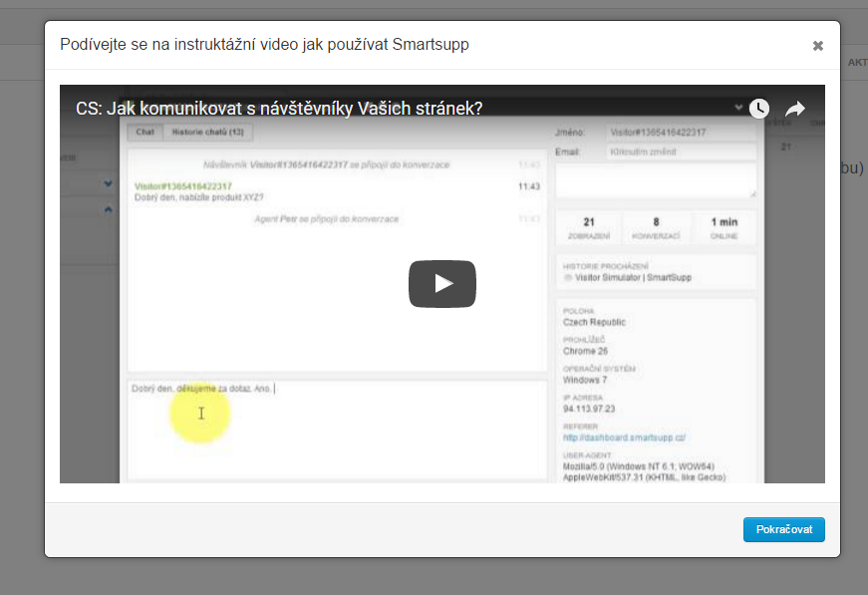Click the Share arrow icon on video

coord(795,109)
